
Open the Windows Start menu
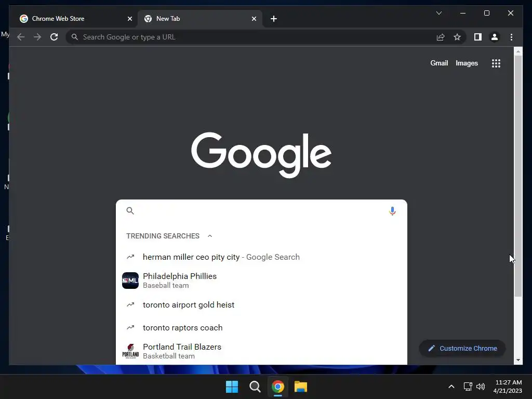(232, 387)
